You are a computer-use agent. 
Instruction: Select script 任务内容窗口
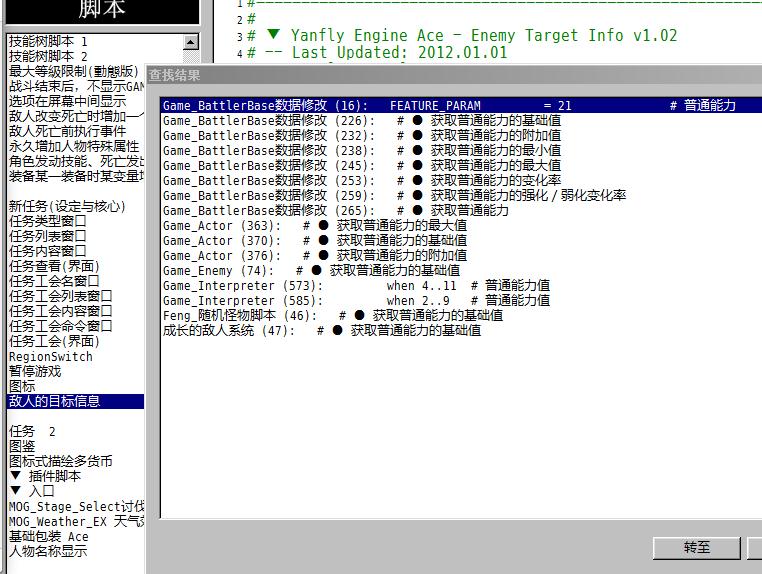(x=48, y=251)
